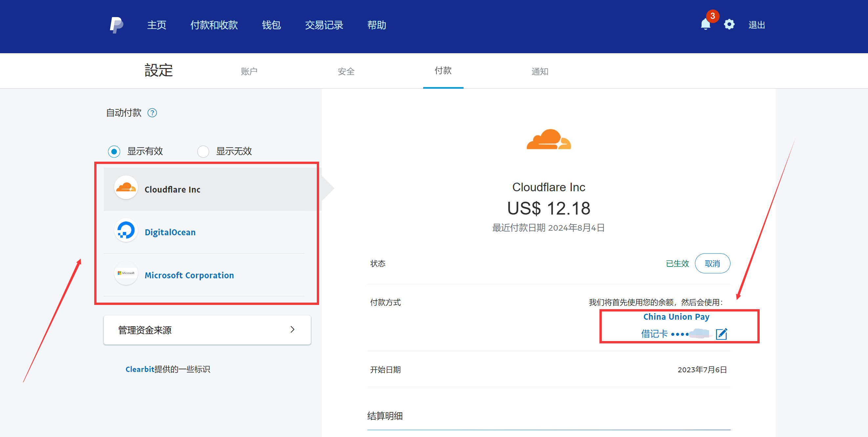Click the Clearbit link
This screenshot has width=868, height=437.
[x=140, y=369]
